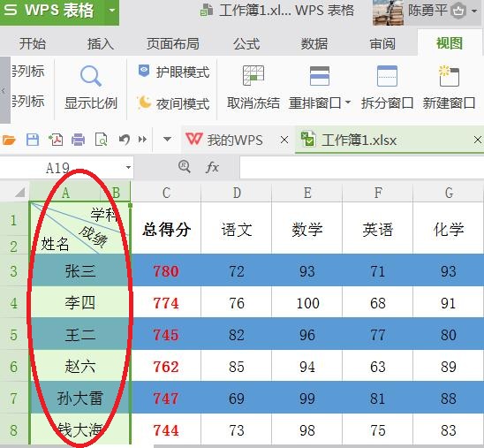Click the save floppy disk icon
The width and height of the screenshot is (484, 448).
click(33, 140)
